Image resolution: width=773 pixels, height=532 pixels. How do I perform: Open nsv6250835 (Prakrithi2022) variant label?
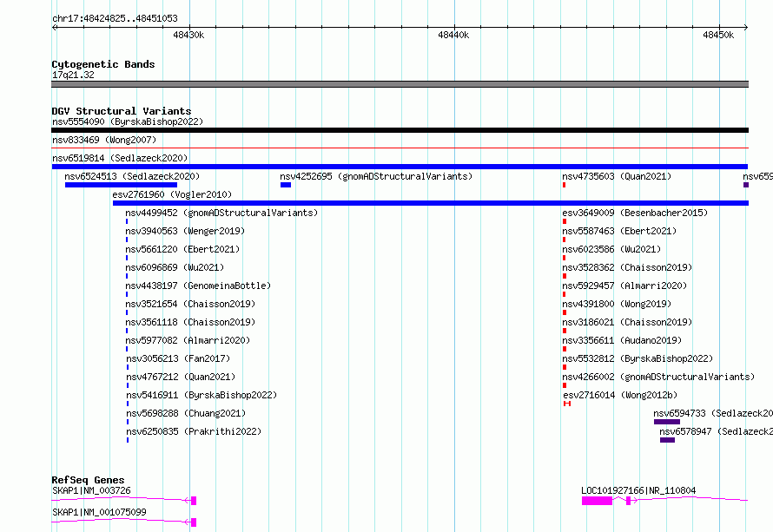[x=194, y=431]
